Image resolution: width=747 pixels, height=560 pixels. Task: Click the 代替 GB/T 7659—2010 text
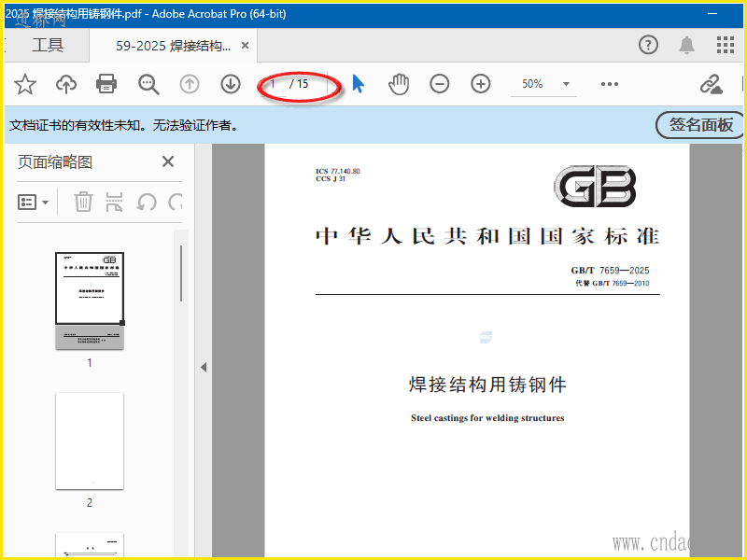tap(613, 284)
